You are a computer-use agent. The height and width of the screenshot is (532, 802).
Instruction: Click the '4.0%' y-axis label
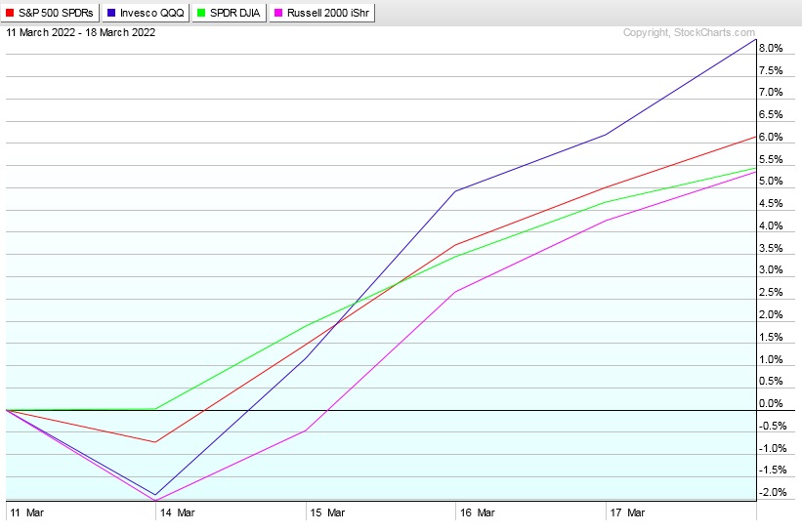[x=771, y=225]
